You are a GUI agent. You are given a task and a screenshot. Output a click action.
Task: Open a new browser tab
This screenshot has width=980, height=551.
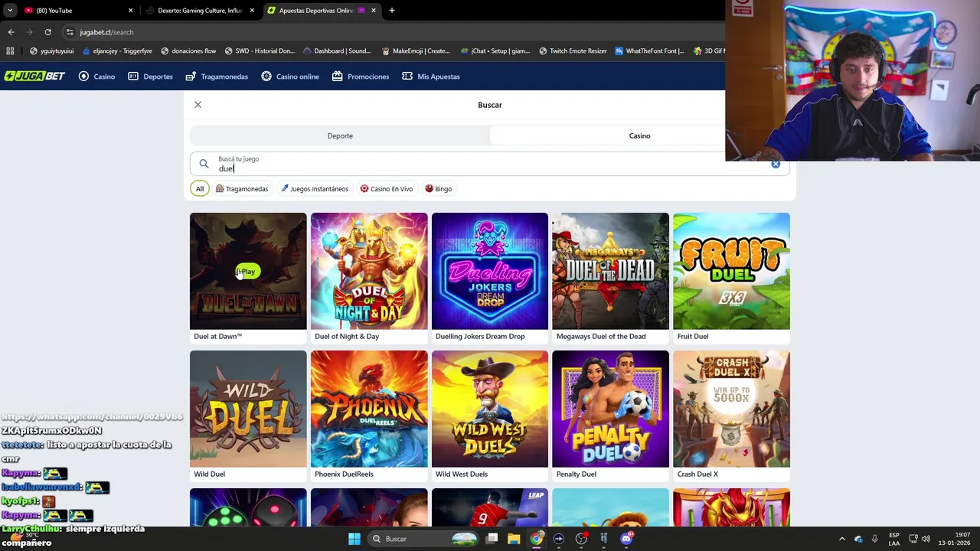pos(392,11)
